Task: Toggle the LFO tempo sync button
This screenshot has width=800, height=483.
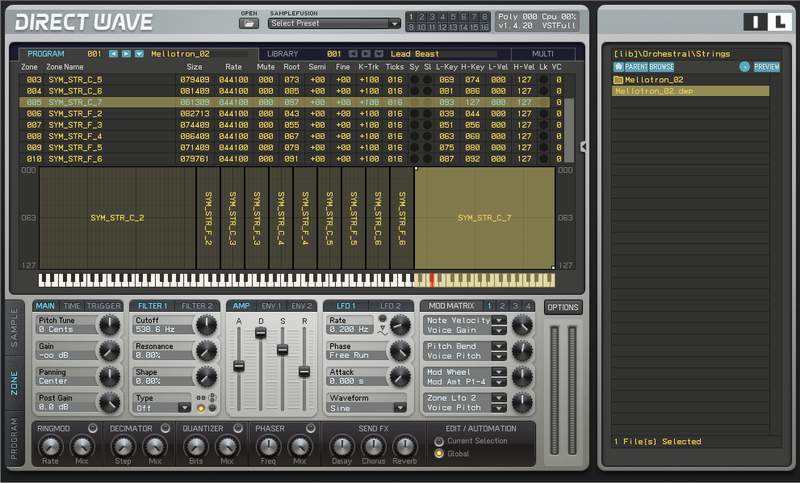Action: (382, 319)
